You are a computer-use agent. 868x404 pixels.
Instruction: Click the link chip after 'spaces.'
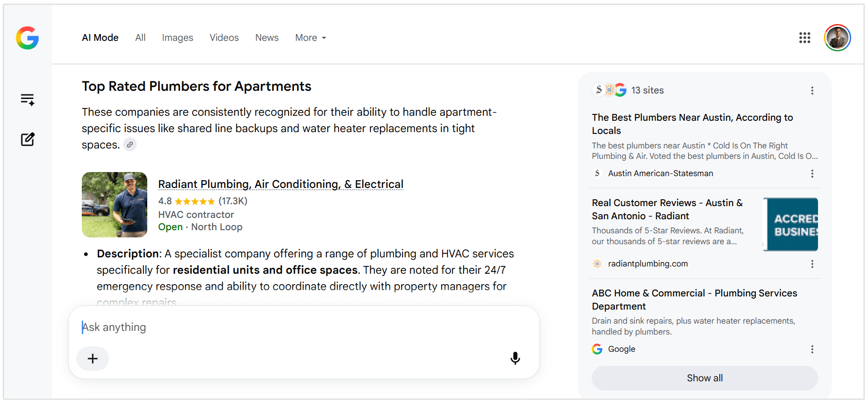(130, 145)
